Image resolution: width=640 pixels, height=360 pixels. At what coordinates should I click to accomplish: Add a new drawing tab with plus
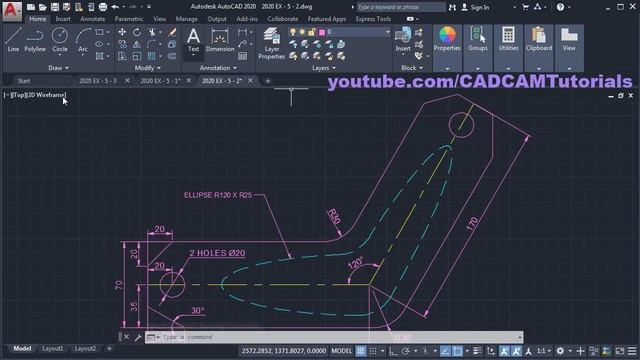[268, 81]
